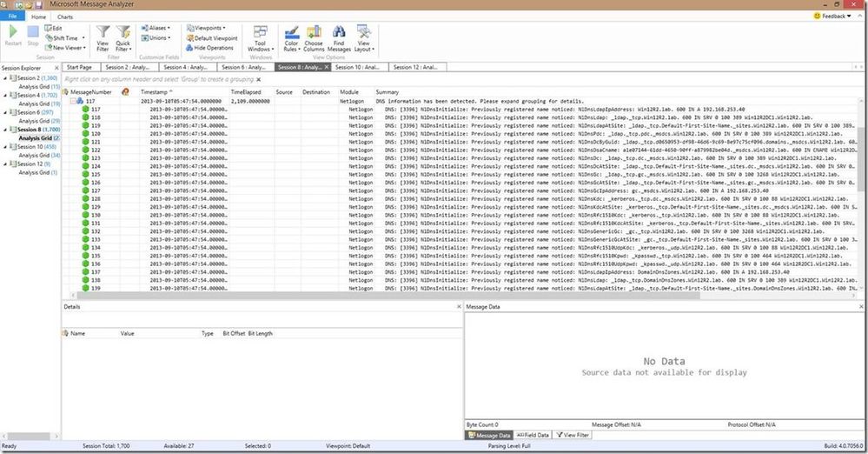Switch to the bottom View Filter tab

(x=573, y=435)
